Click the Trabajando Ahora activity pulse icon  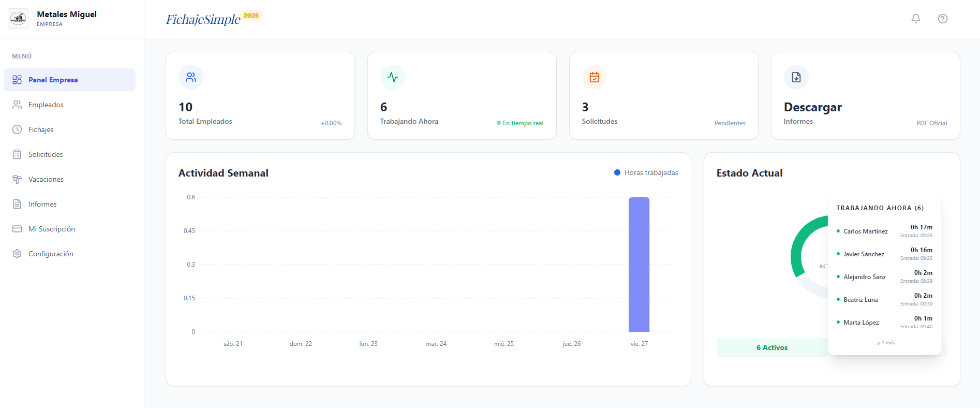coord(392,77)
